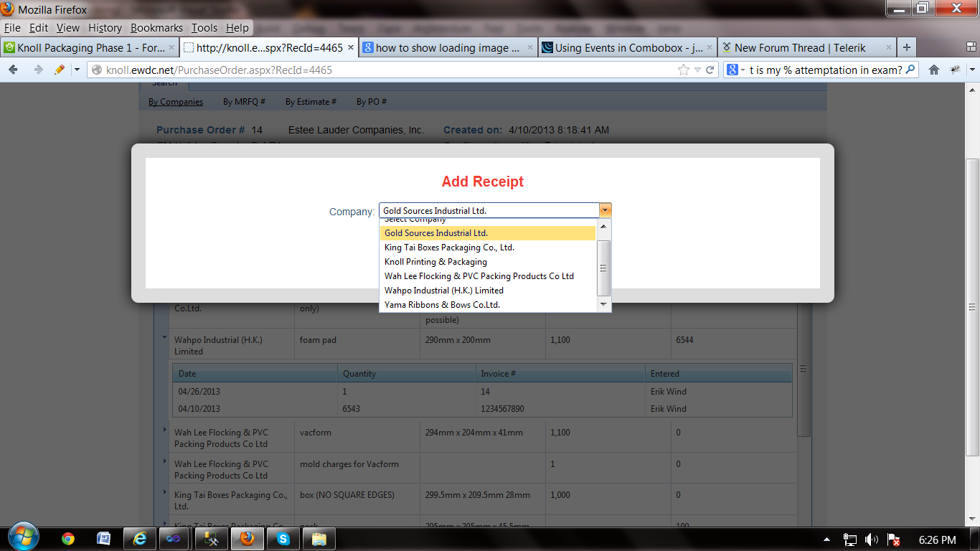
Task: Select Wah Lee Flocking & PVC Packing option
Action: pyautogui.click(x=488, y=276)
